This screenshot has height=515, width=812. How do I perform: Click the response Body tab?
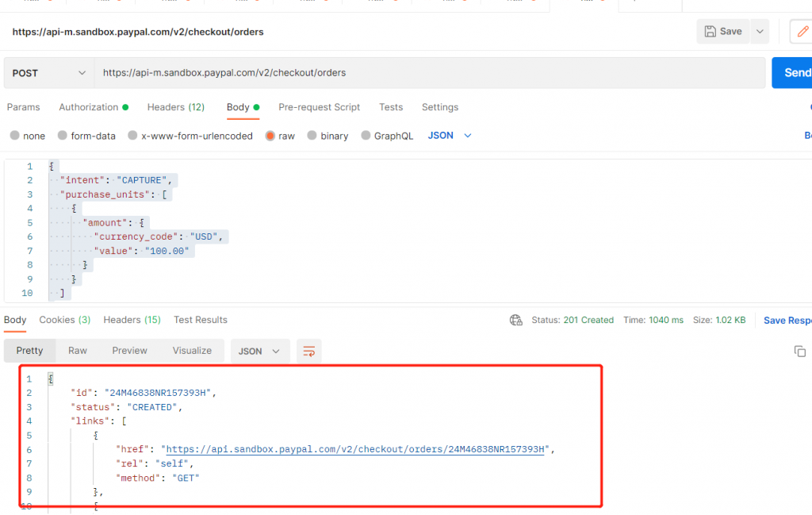point(15,321)
